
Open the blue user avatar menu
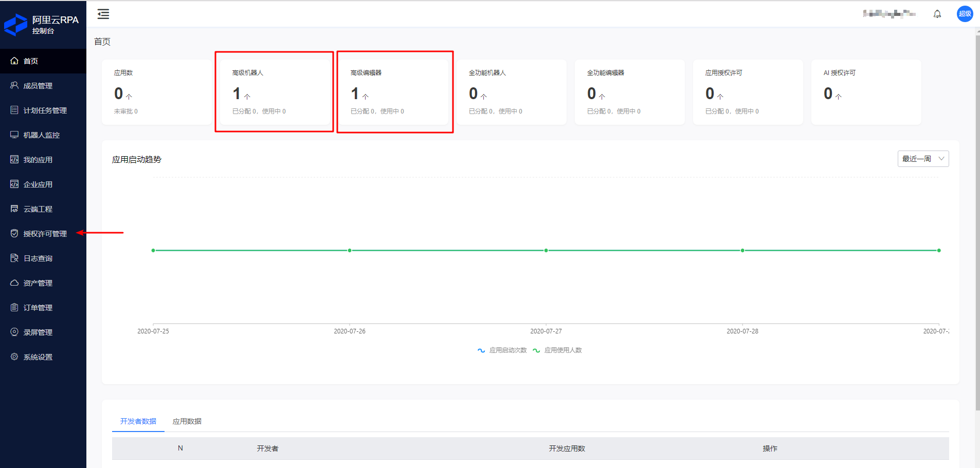coord(965,14)
